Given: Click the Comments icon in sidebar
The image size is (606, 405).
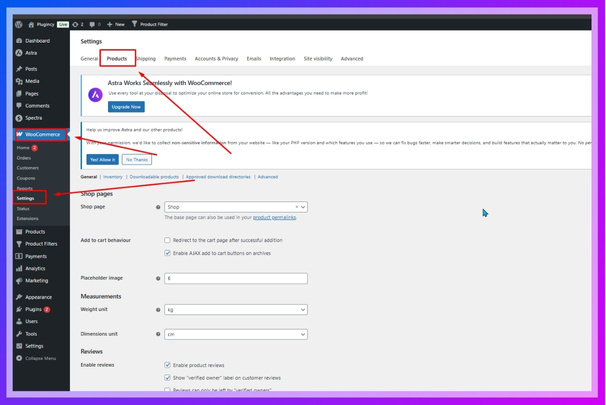Looking at the screenshot, I should 19,106.
